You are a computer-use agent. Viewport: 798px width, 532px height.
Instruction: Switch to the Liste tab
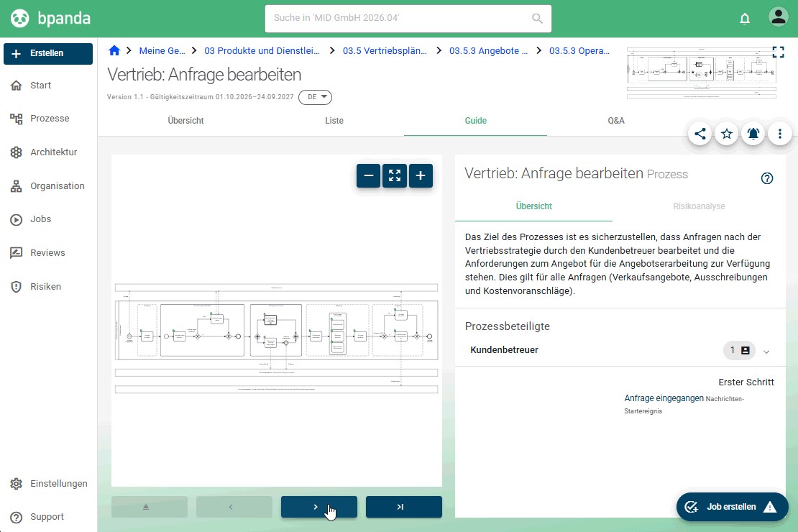tap(334, 121)
